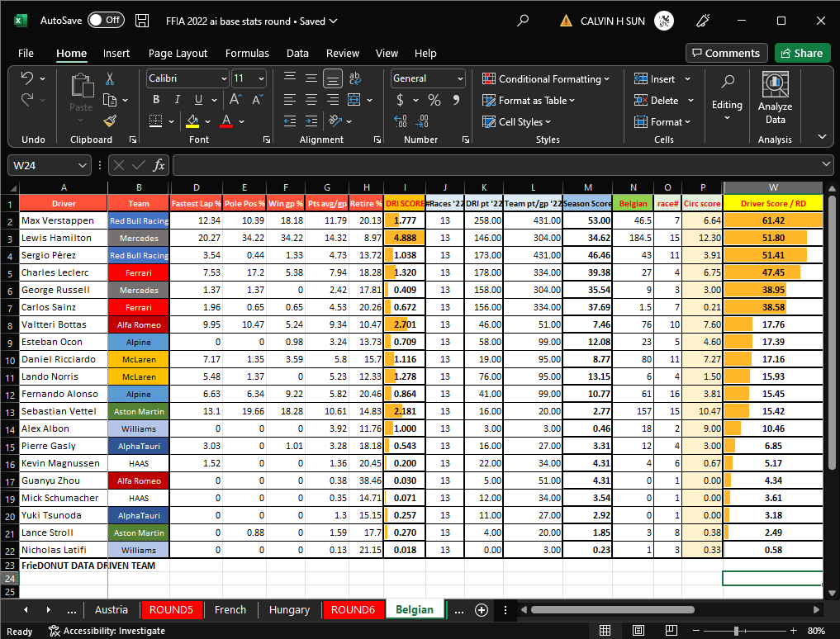Click the Undo arrow icon
Image resolution: width=840 pixels, height=639 pixels.
click(x=27, y=78)
